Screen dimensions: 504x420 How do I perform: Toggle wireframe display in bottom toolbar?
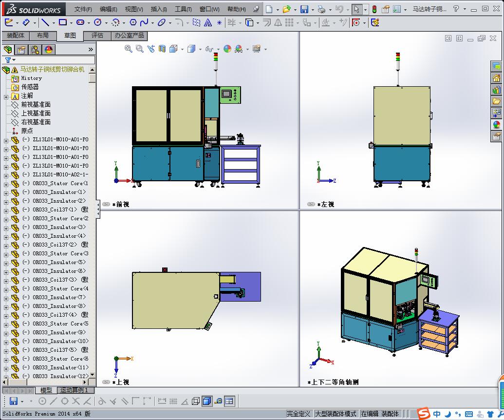coord(196,401)
